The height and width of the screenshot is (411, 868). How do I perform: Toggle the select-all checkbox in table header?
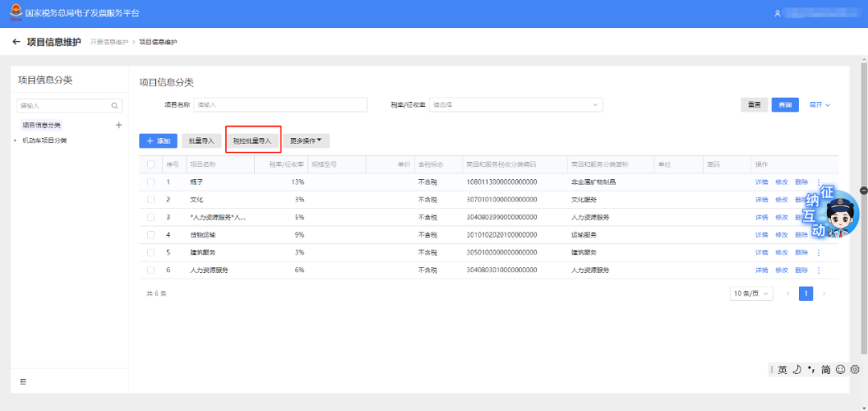[x=151, y=165]
